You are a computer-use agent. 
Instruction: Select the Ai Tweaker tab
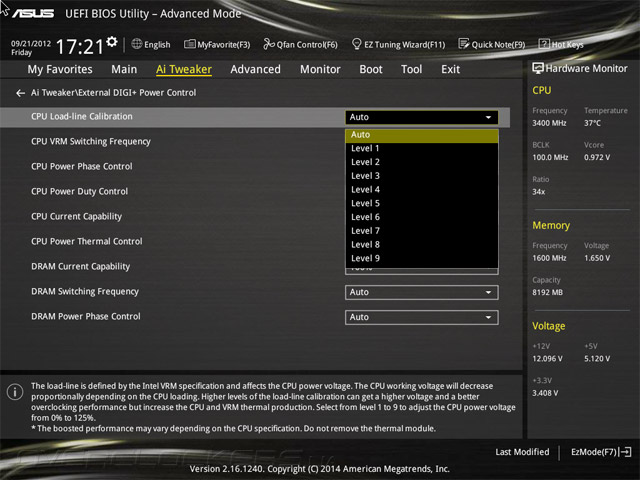tap(184, 69)
